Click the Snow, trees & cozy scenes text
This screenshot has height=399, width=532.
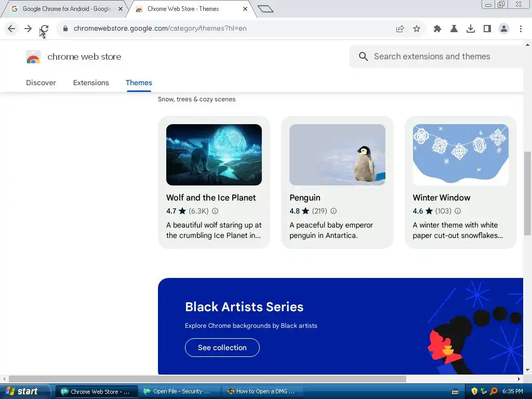click(196, 99)
